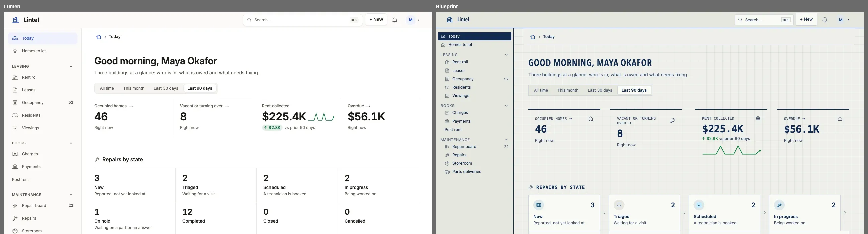868x234 pixels.
Task: Click wrench icon beside Repairs by state in Lumen
Action: click(97, 160)
